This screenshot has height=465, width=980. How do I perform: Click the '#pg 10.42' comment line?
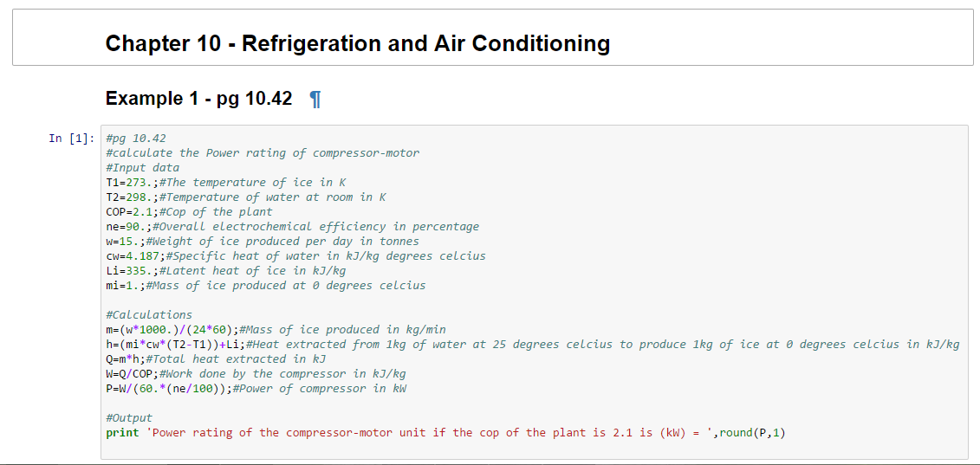point(136,139)
